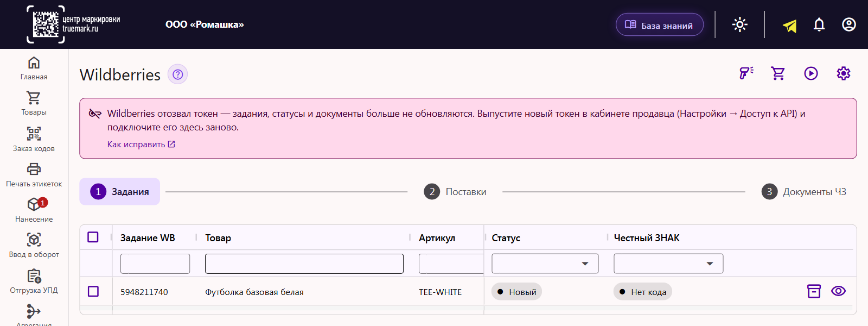Viewport: 868px width, 326px height.
Task: Open Нанесение with notification badge
Action: click(34, 210)
